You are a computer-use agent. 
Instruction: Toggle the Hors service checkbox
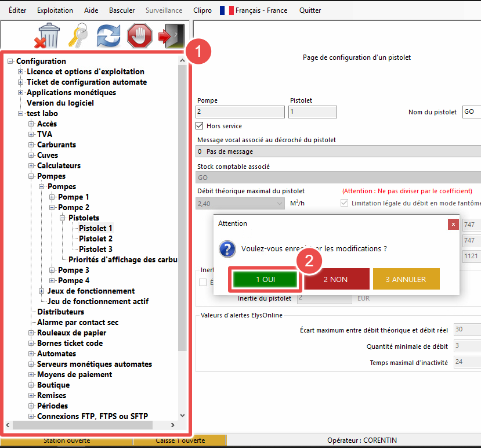(201, 126)
